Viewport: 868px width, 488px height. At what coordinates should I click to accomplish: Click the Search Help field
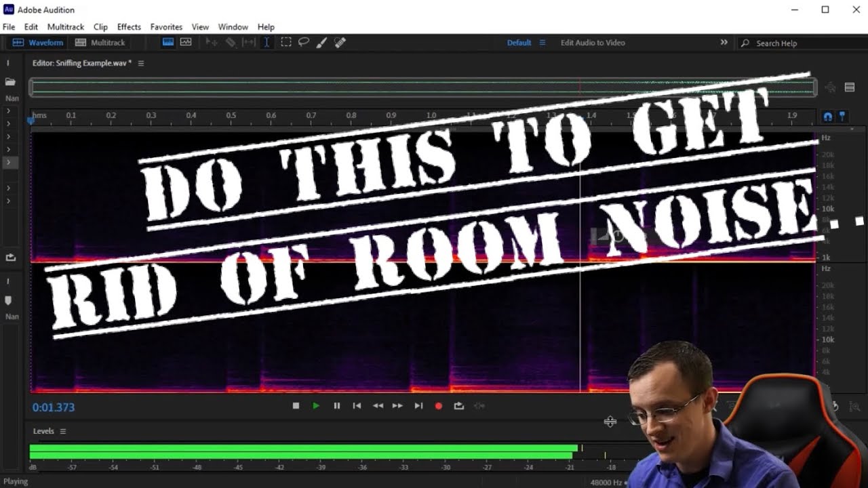(x=802, y=43)
